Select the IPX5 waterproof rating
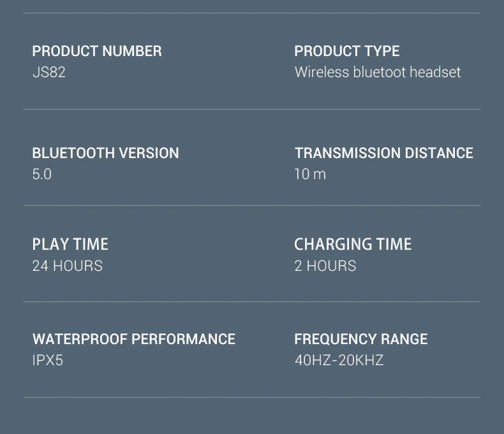 coord(48,360)
